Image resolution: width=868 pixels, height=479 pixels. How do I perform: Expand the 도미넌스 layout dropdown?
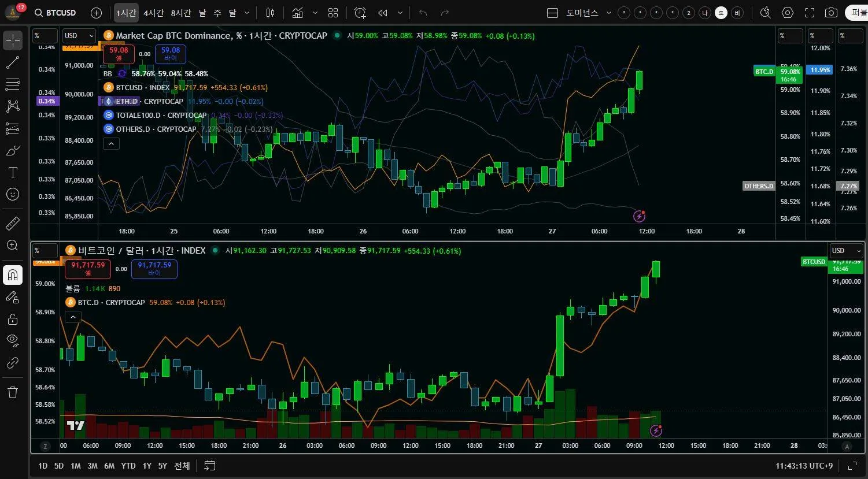[610, 13]
